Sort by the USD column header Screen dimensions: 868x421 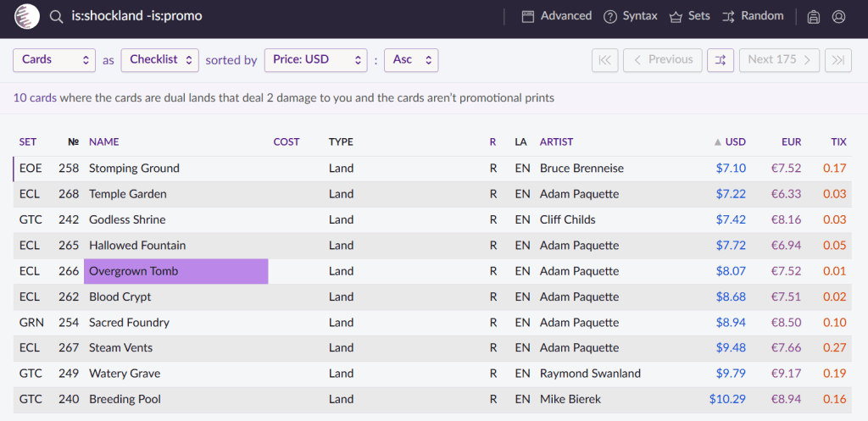(x=734, y=142)
